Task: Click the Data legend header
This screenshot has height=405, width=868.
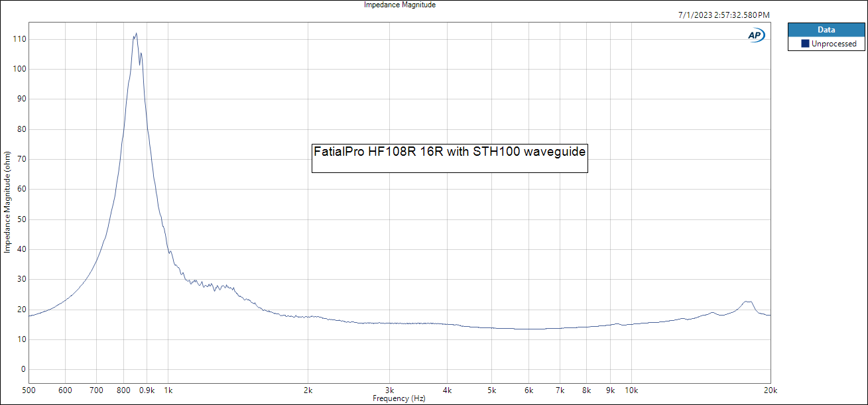Action: pos(826,30)
